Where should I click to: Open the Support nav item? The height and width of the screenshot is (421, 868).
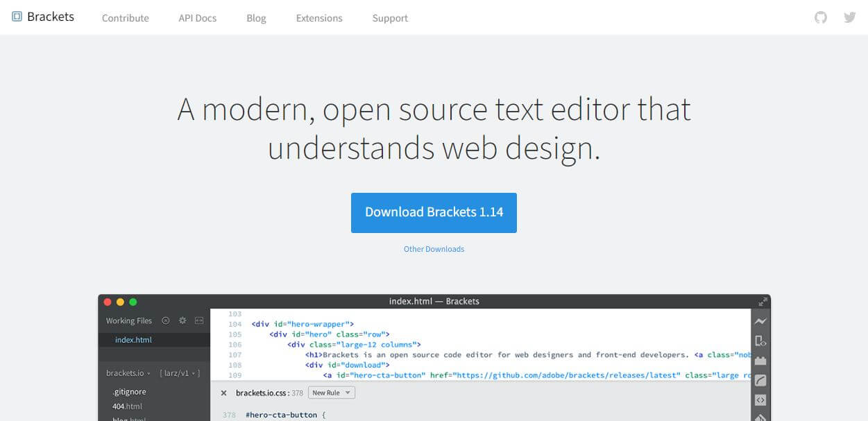click(390, 18)
